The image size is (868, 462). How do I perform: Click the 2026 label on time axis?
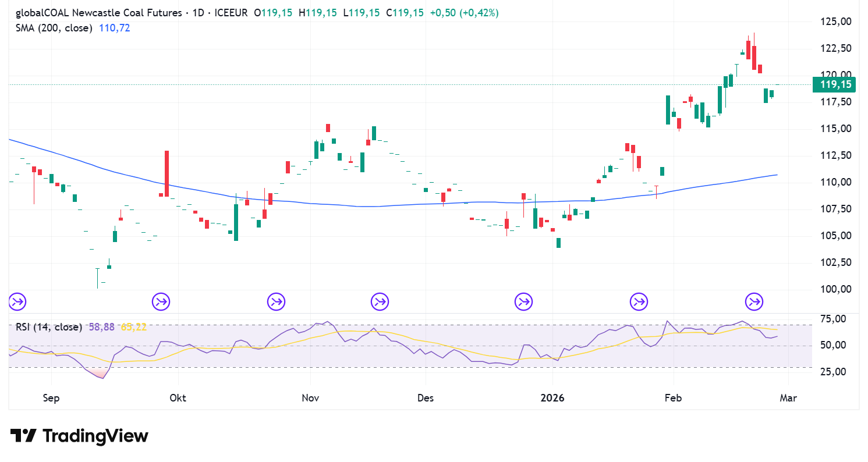click(x=552, y=398)
